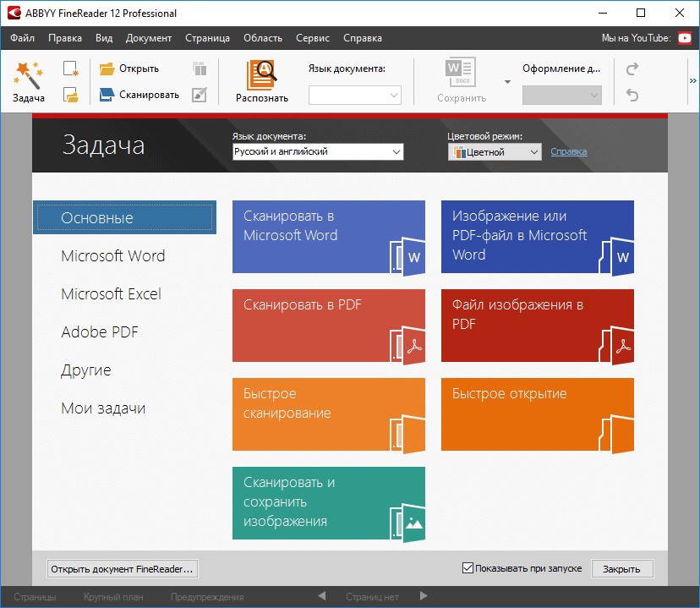Click the Задача magic wand icon
Viewport: 700px width, 608px height.
(x=28, y=75)
